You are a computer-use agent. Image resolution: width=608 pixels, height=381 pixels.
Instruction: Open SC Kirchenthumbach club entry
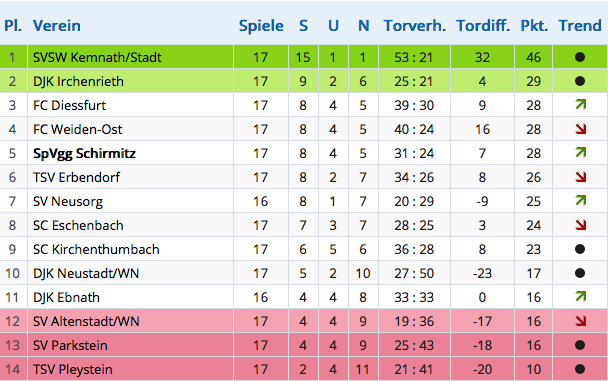(96, 249)
